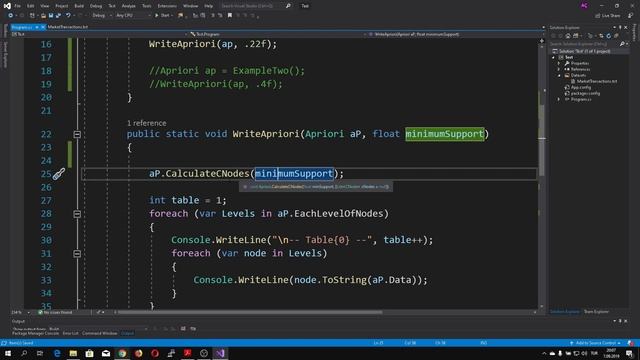Collapse the inner foreach block at line 31
The width and height of the screenshot is (640, 360).
(x=77, y=254)
